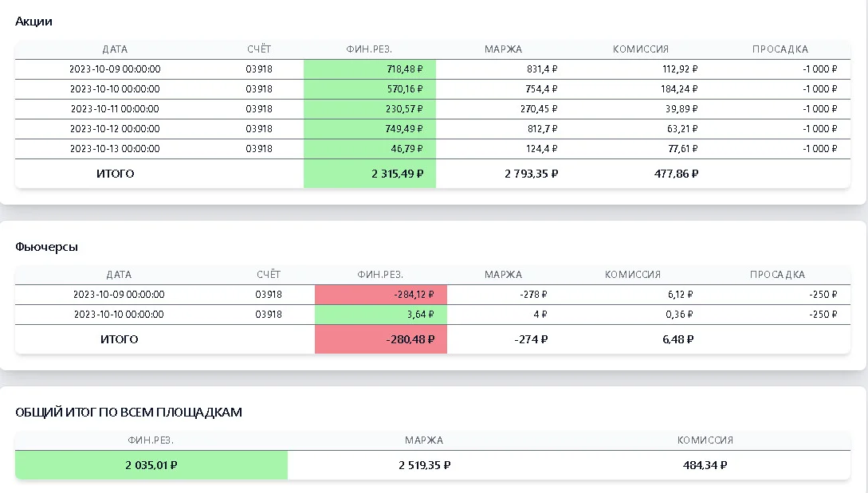Select the margin value 270,45 ₽
Viewport: 868px width, 493px height.
[539, 109]
